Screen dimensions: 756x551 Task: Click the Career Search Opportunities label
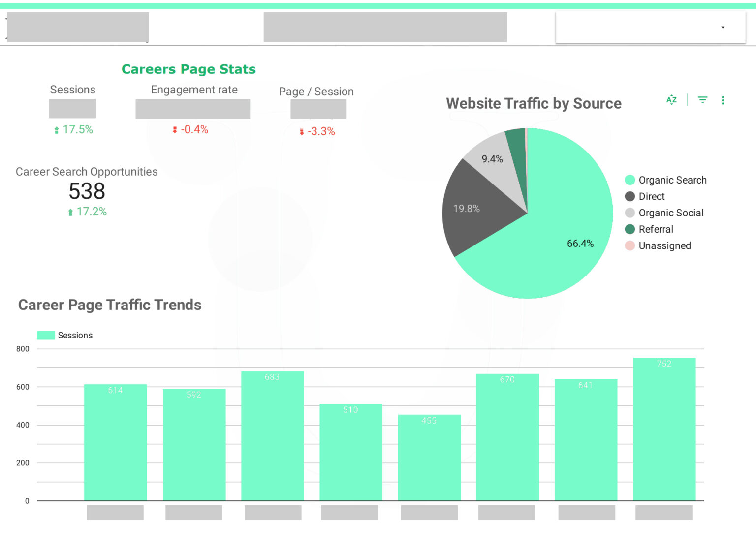pos(87,172)
